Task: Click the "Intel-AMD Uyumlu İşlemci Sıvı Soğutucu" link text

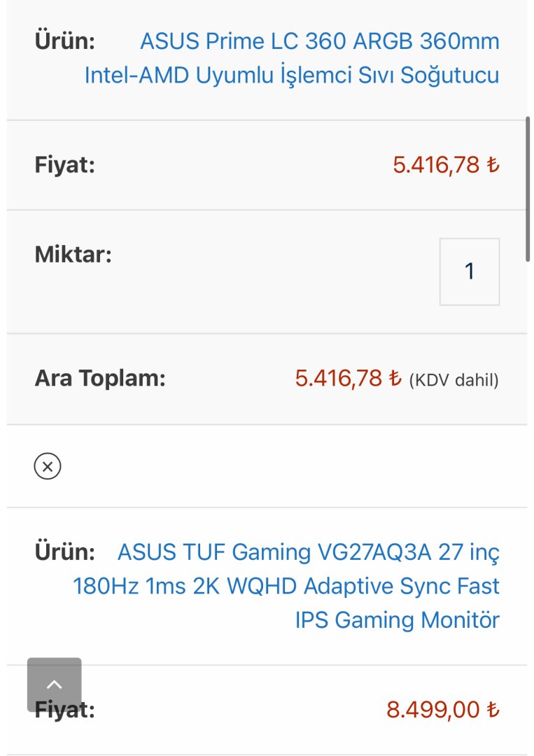Action: tap(292, 75)
